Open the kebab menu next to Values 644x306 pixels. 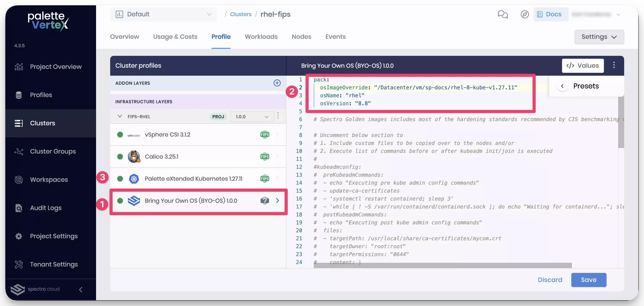point(614,65)
